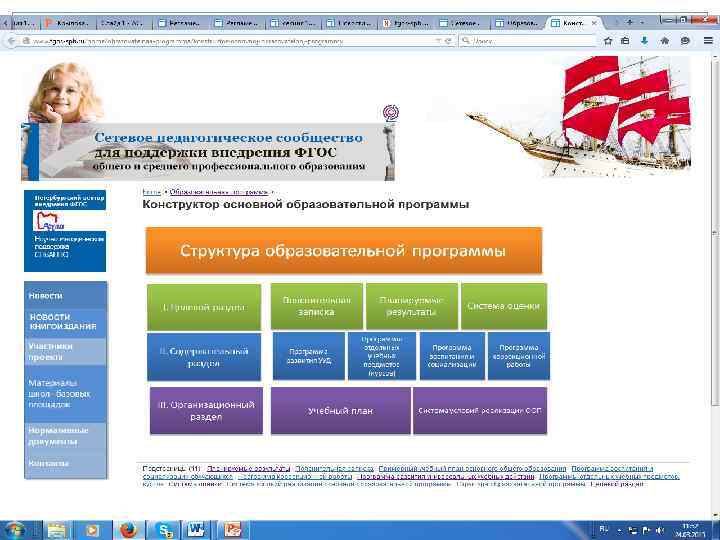Open the media player taskbar icon

tap(92, 530)
